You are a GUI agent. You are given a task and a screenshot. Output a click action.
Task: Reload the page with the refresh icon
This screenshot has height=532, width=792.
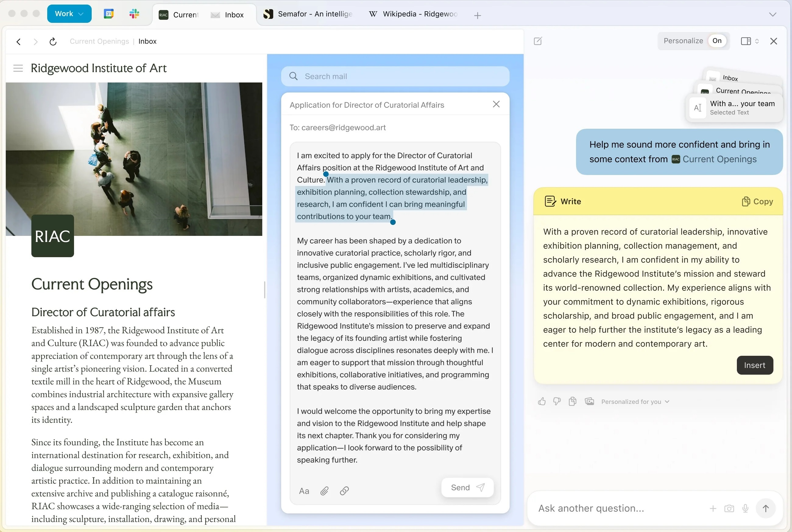[53, 41]
